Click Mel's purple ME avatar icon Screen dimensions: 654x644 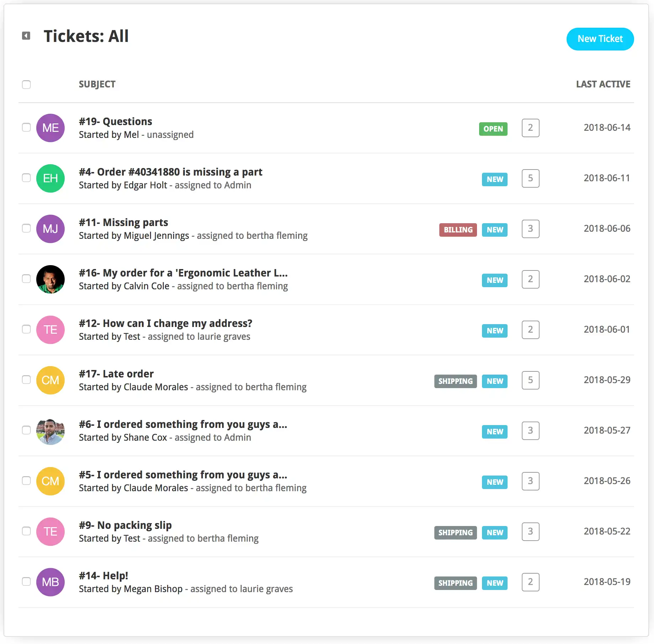click(50, 128)
